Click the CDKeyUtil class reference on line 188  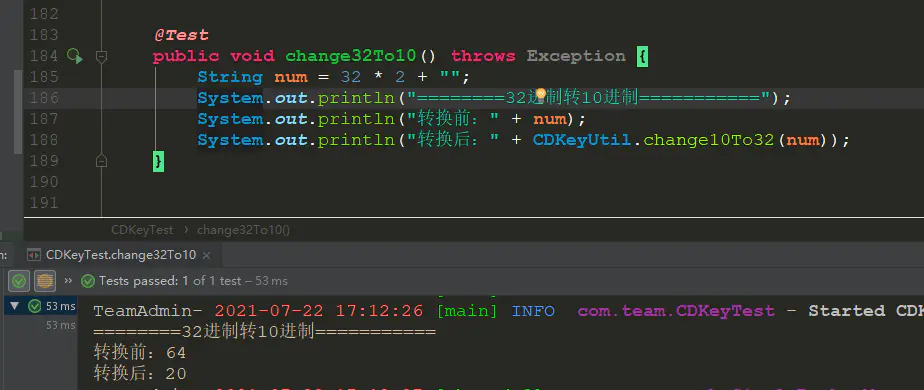582,140
